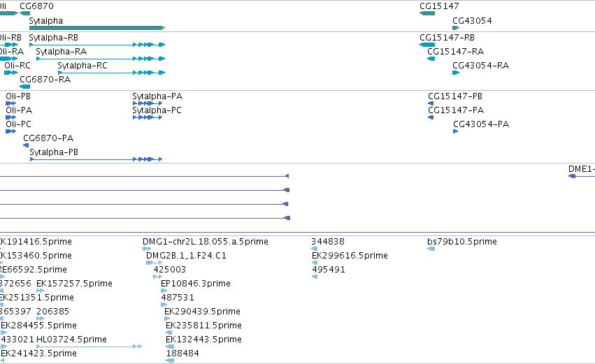595x364 pixels.
Task: Select the bs79b10.5prime EST arrow
Action: tap(431, 249)
